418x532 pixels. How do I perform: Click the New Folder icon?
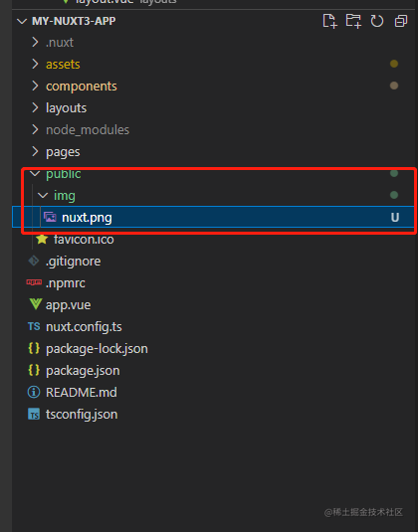pos(353,21)
